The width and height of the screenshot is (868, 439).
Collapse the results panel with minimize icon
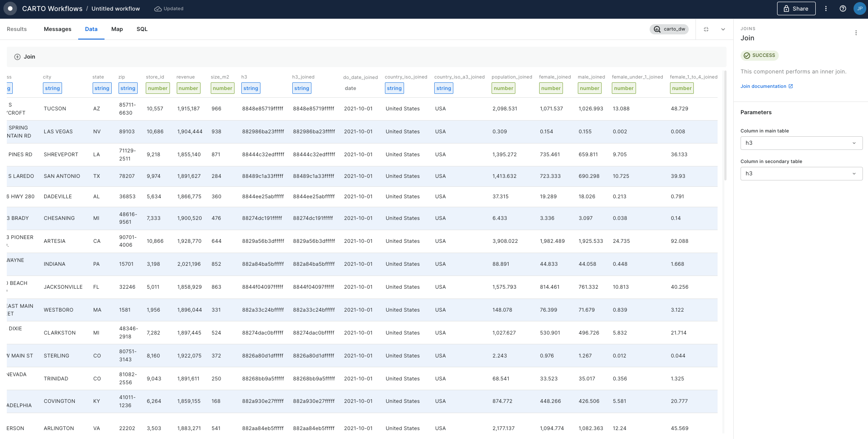point(706,29)
